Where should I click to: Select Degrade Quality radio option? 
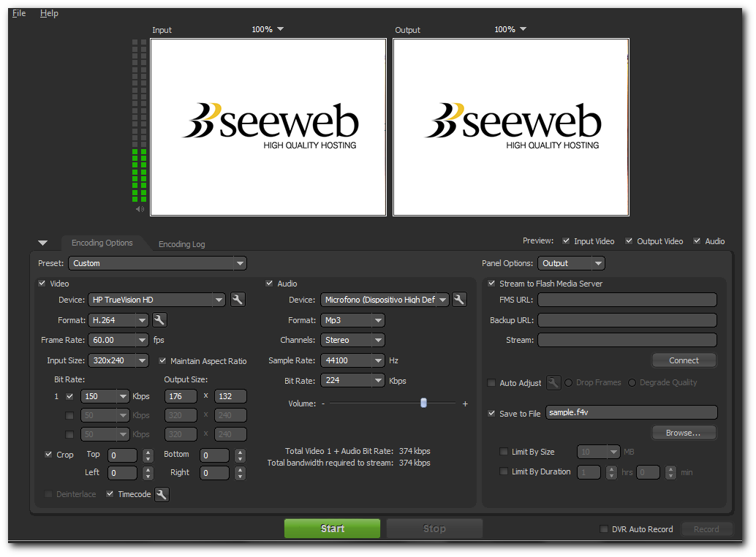point(632,382)
